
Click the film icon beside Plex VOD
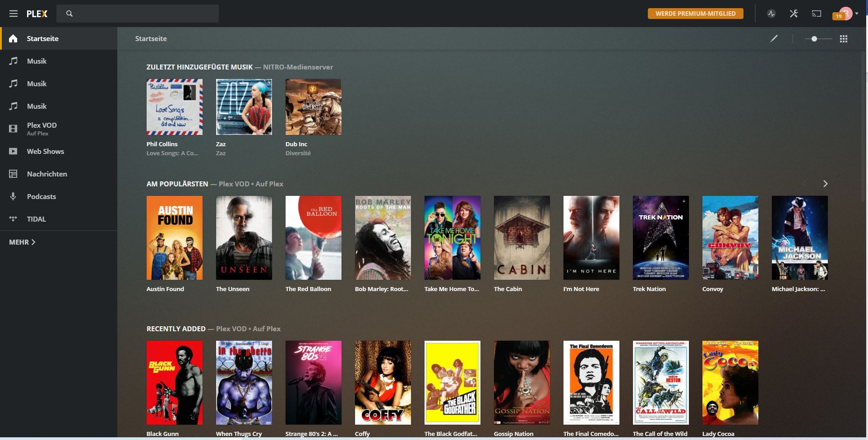tap(13, 129)
